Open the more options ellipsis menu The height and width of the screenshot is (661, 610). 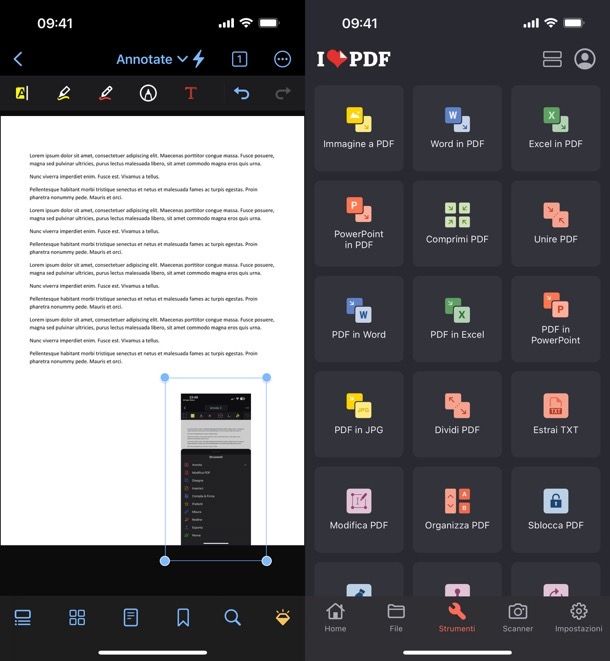[x=282, y=59]
